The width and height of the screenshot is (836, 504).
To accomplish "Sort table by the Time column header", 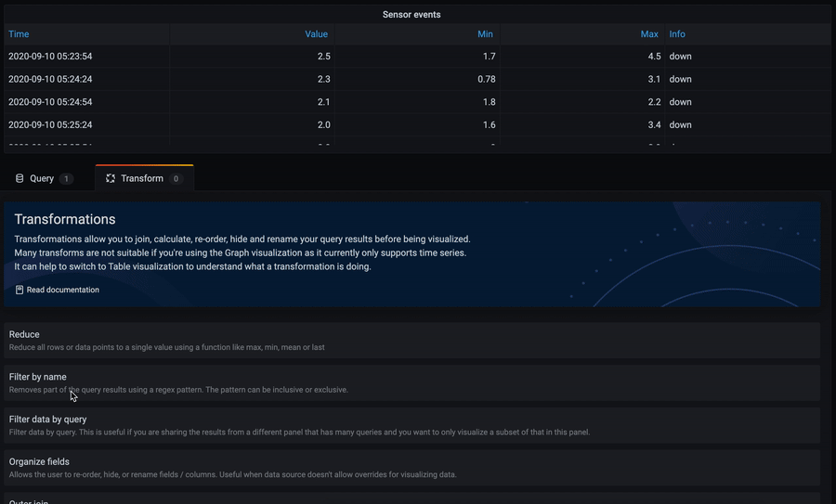I will (19, 34).
